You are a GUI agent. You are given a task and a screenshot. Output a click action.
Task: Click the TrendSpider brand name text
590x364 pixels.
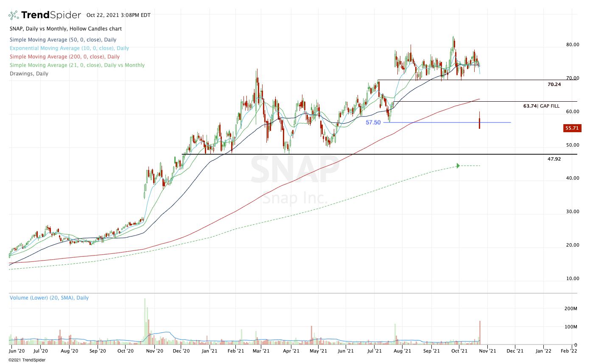pos(51,15)
